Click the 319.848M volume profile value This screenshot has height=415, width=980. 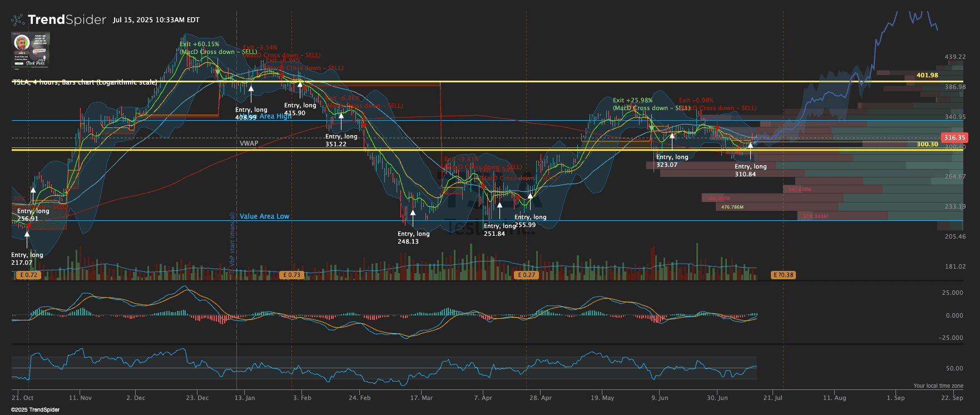[815, 216]
